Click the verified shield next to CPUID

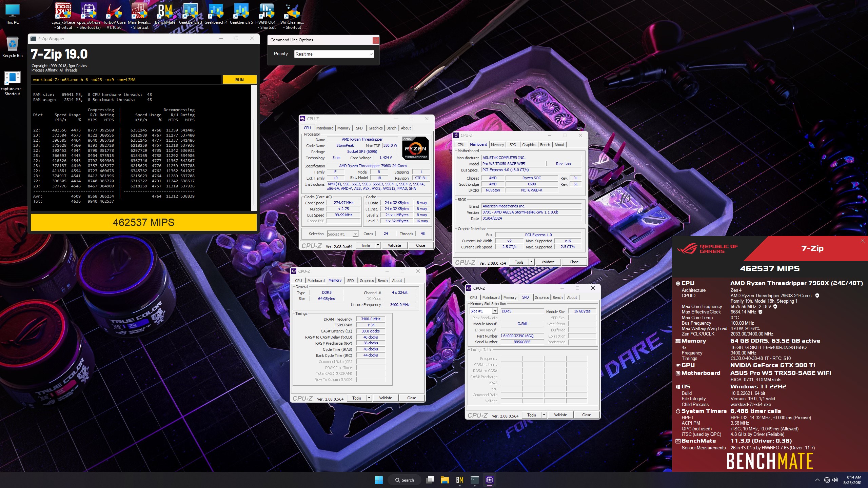pyautogui.click(x=817, y=296)
